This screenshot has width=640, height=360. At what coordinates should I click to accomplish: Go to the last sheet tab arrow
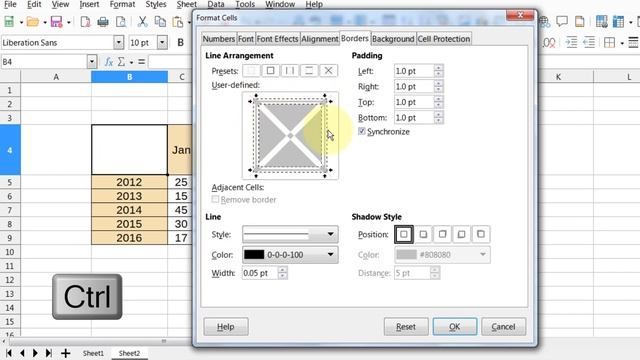49,353
